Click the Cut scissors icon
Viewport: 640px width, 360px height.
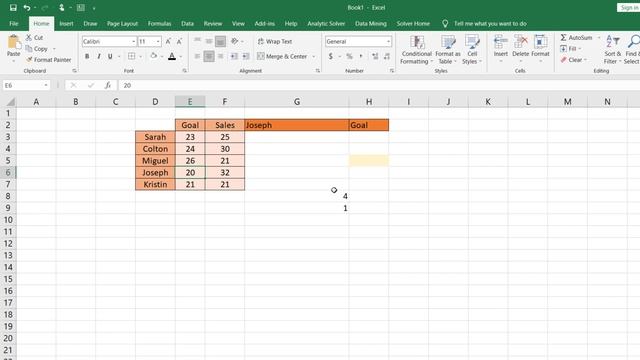pos(29,37)
